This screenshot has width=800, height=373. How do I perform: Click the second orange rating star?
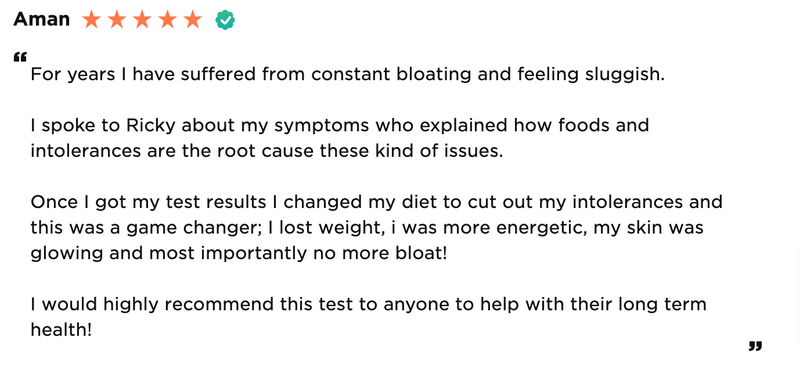[117, 19]
